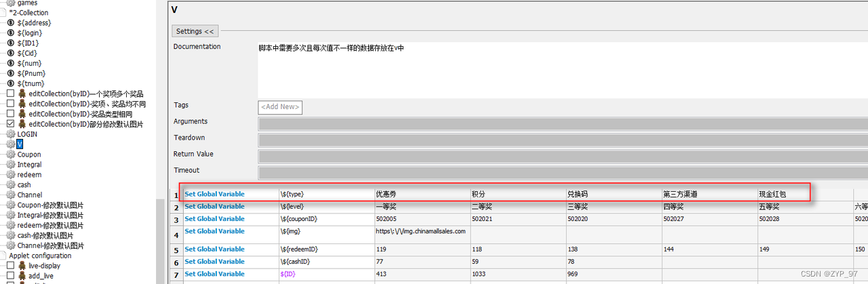Click the gear icon of redeem keyword

tap(11, 175)
